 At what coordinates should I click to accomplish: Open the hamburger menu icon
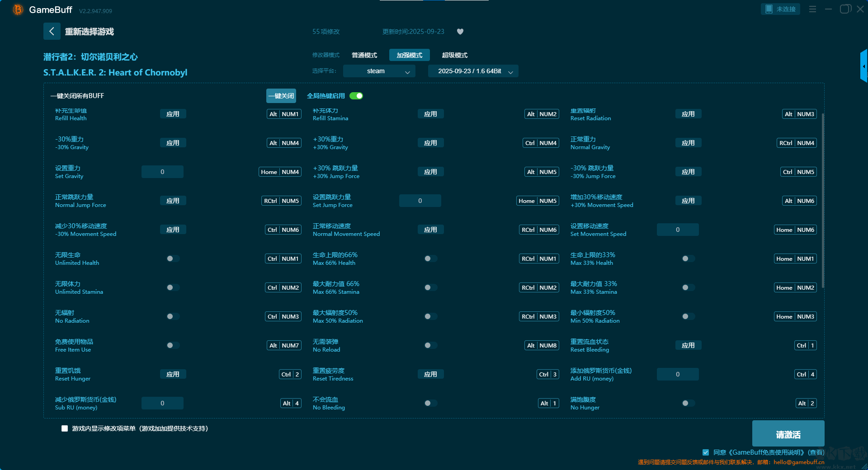click(812, 9)
